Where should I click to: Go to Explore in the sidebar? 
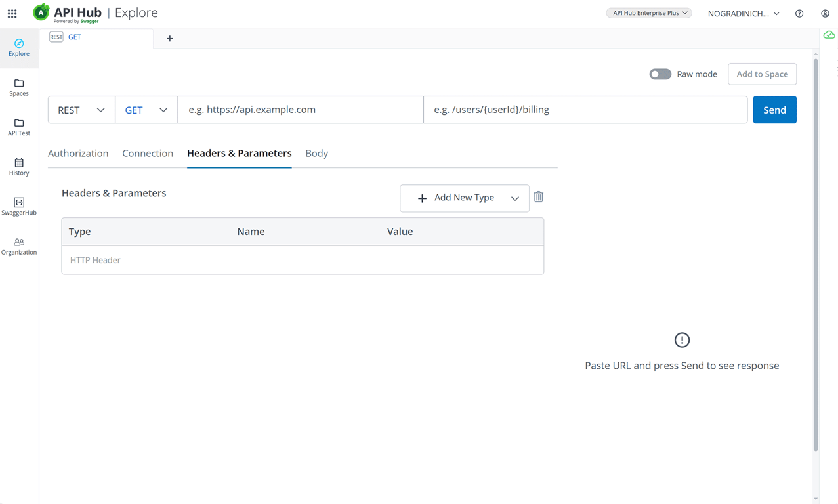pos(19,48)
